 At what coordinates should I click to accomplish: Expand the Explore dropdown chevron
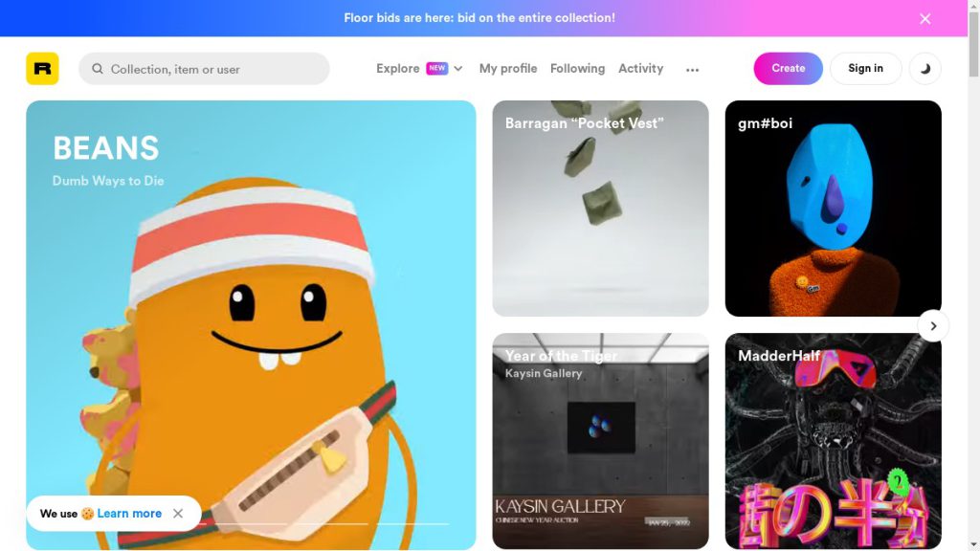point(458,69)
